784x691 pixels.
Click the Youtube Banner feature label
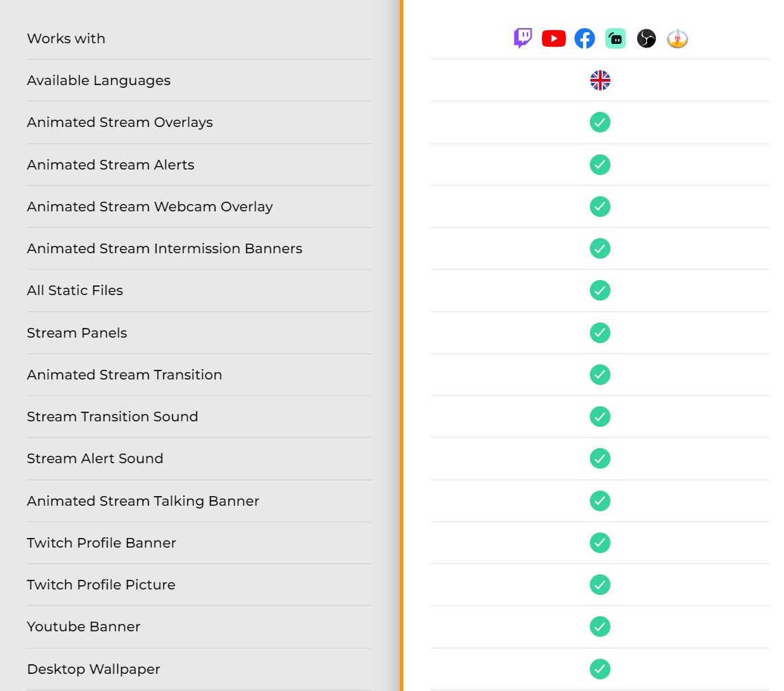[84, 626]
